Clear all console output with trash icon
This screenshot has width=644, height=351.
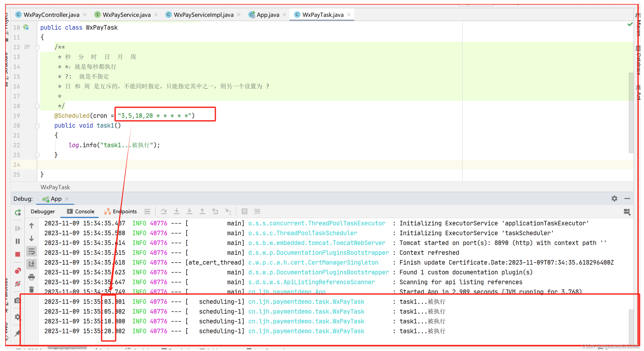coord(32,290)
